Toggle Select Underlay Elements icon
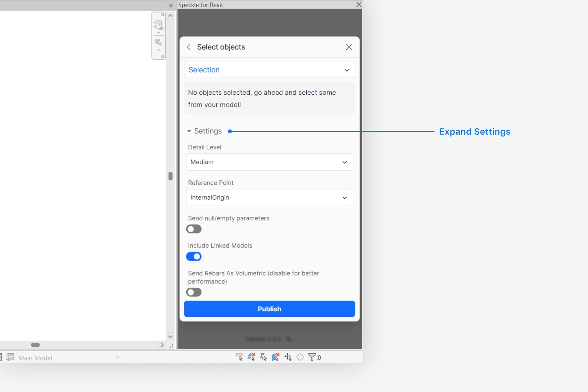The width and height of the screenshot is (588, 392). [x=251, y=357]
